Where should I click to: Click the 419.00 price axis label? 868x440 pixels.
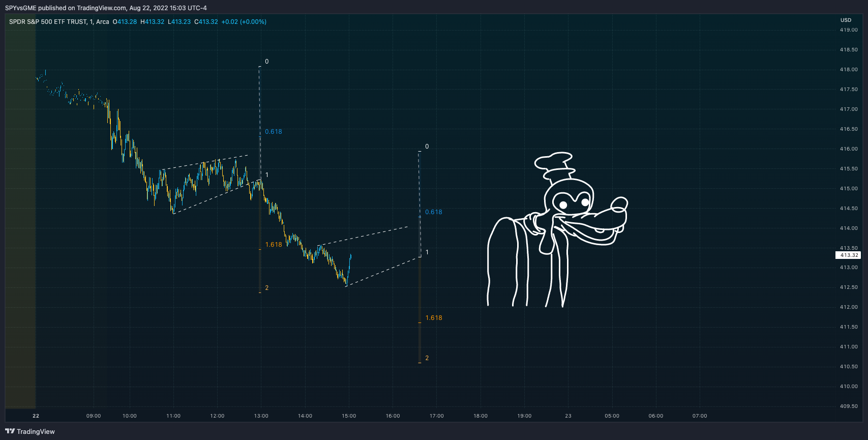[x=849, y=30]
